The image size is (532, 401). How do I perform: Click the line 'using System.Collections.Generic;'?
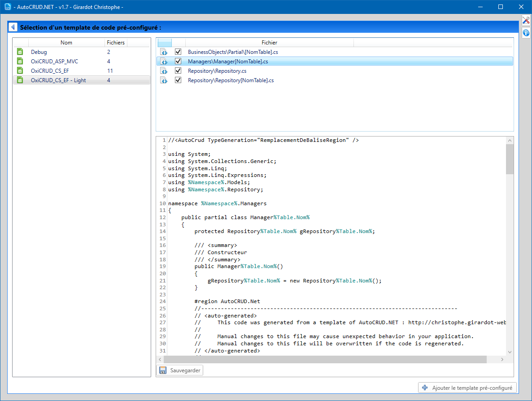222,161
